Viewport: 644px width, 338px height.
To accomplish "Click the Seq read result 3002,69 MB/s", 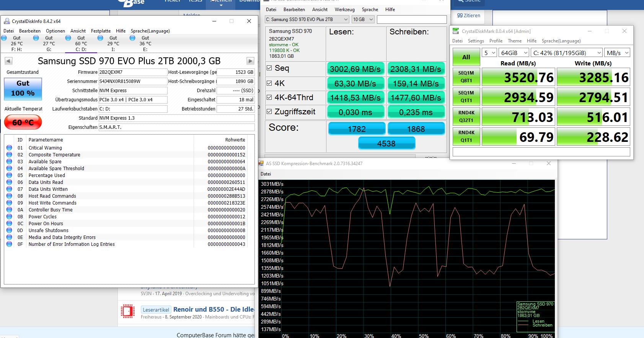I will click(355, 69).
